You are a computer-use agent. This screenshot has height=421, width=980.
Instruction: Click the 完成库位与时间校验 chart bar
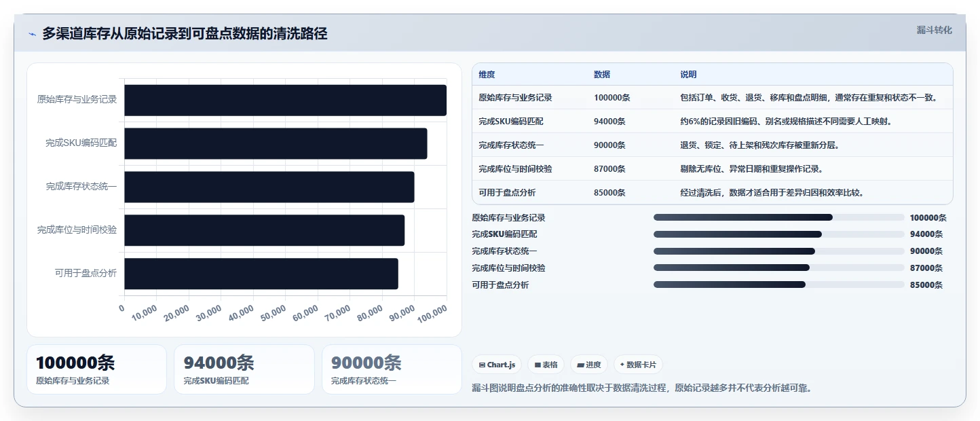coord(265,230)
